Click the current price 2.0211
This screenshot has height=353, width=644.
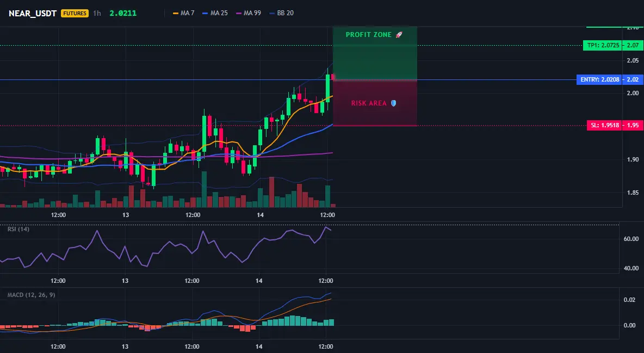point(123,13)
